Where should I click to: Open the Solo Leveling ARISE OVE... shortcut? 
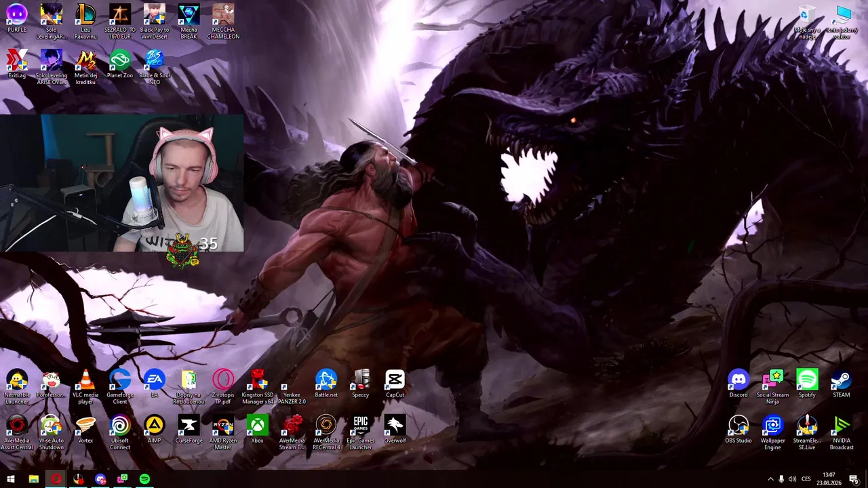52,66
